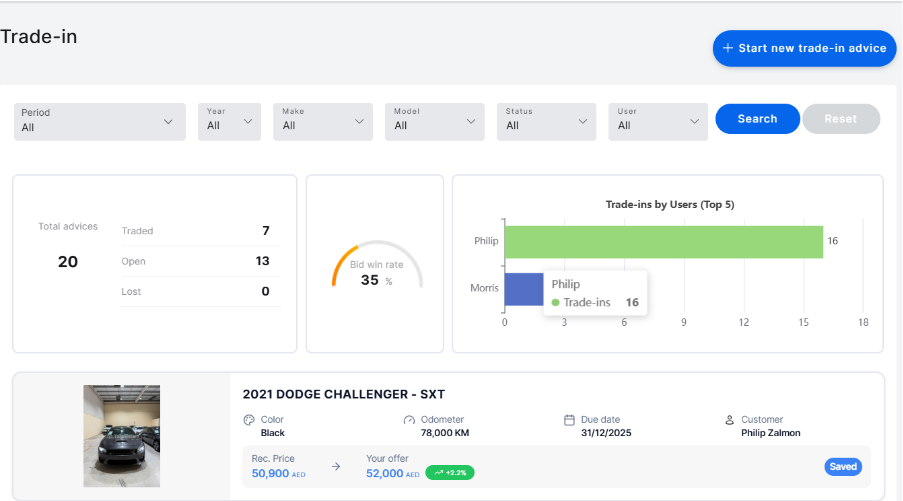Open the Make filter dropdown

click(x=323, y=120)
